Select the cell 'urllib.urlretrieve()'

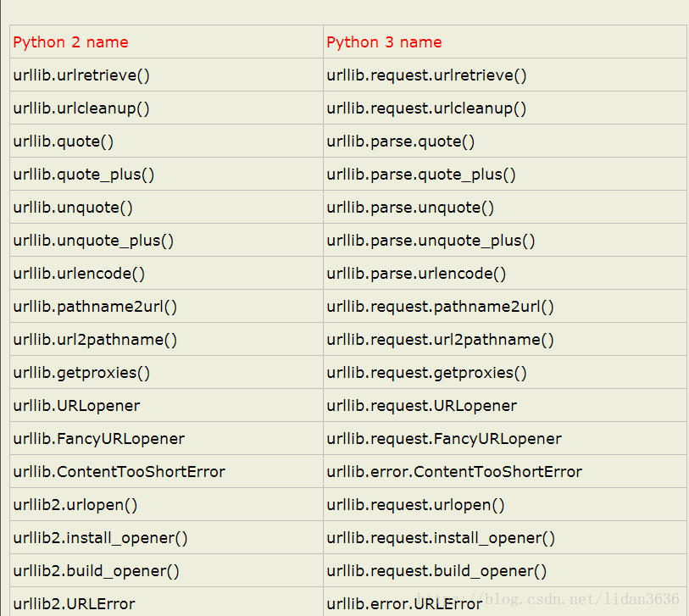click(x=166, y=75)
